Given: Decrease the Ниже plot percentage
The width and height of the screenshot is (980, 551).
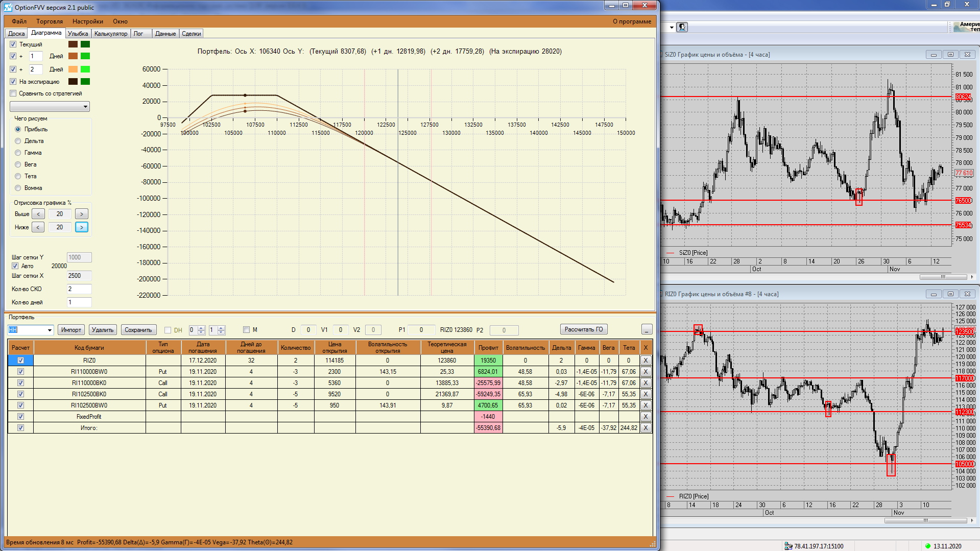Looking at the screenshot, I should point(38,227).
